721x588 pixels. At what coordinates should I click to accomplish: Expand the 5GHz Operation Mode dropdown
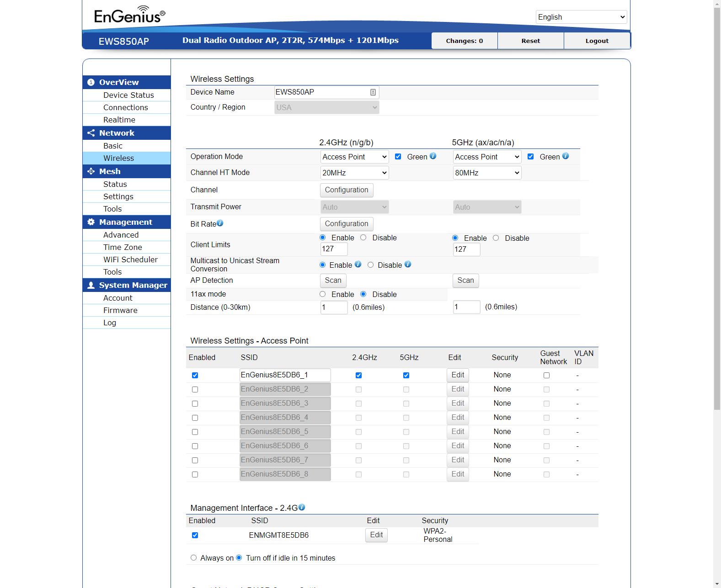[x=487, y=157]
